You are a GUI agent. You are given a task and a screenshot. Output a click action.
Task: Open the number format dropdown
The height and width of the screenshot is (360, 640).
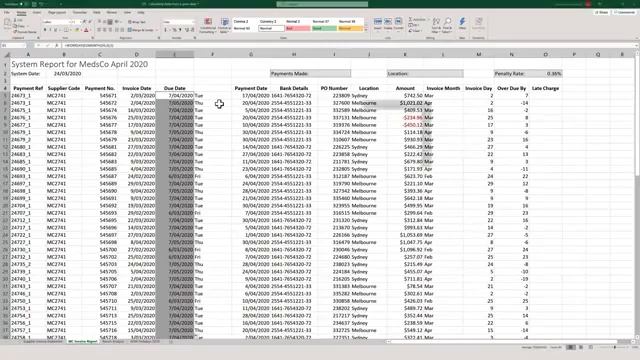pyautogui.click(x=193, y=22)
